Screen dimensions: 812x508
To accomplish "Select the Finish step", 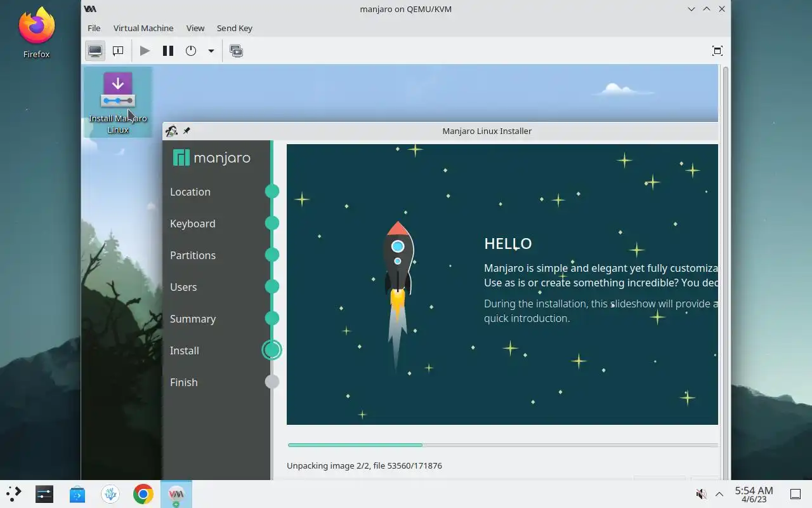I will (184, 382).
